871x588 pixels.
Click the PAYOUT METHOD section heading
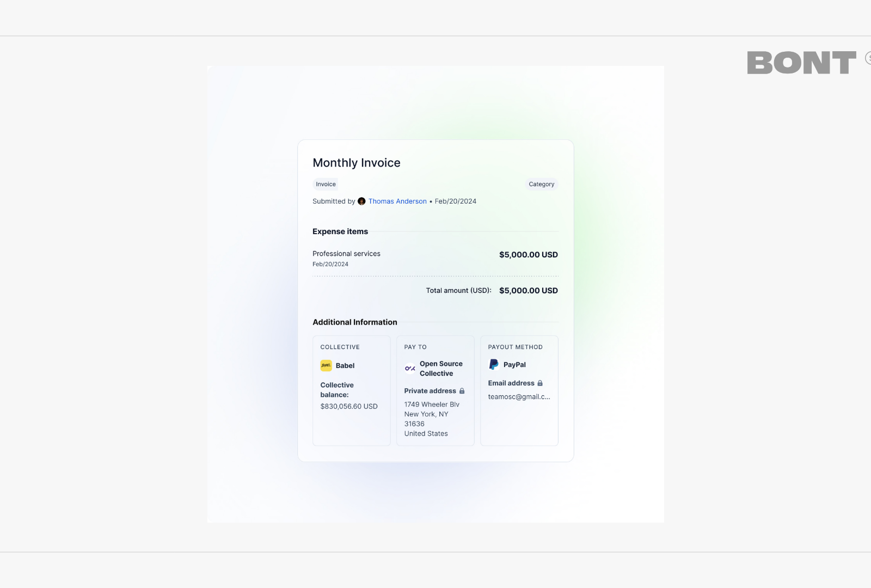tap(514, 347)
